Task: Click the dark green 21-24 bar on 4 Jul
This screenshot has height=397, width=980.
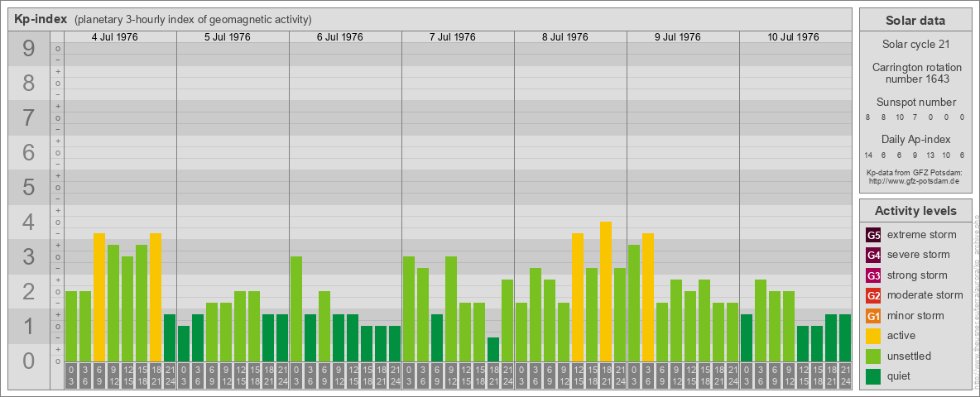Action: point(170,337)
